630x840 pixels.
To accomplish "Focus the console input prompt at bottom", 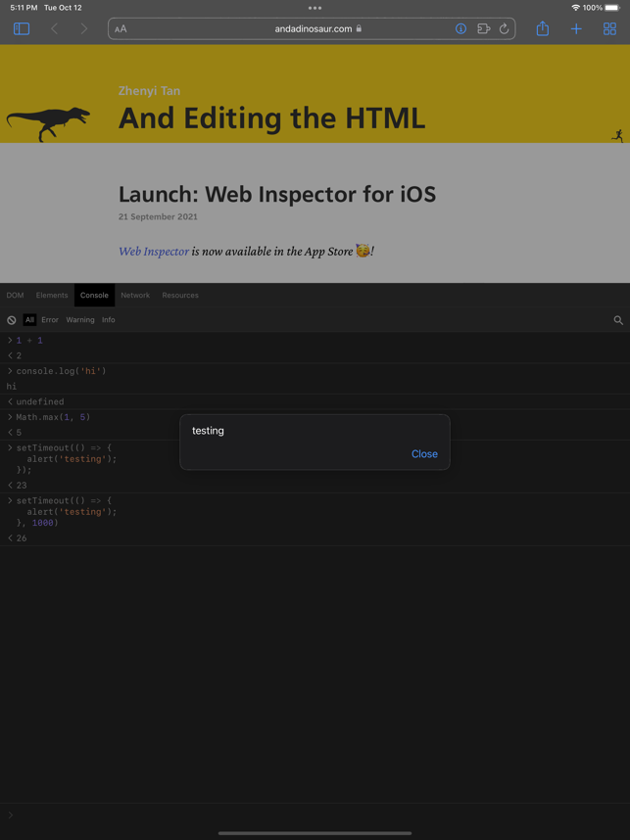I will [x=315, y=815].
